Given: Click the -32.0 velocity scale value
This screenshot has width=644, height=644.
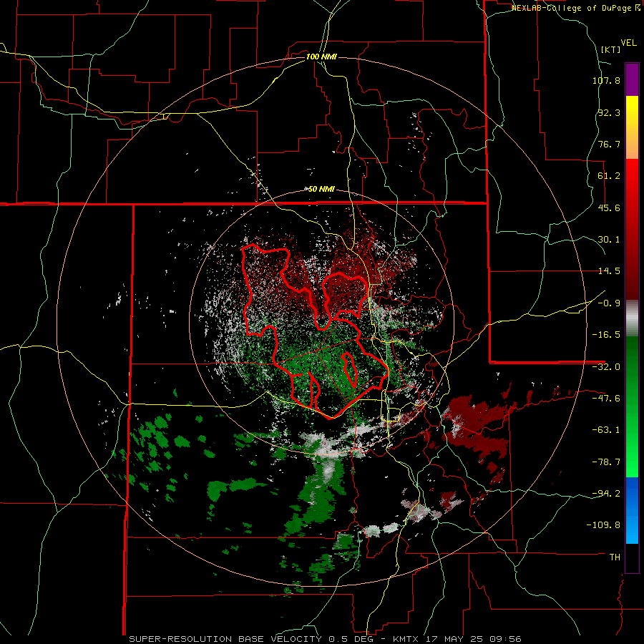Looking at the screenshot, I should point(606,367).
